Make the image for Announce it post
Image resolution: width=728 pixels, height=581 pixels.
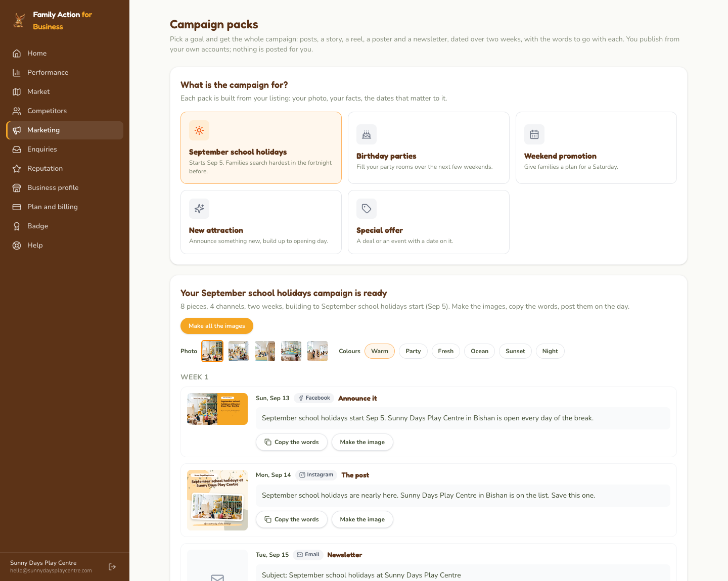click(362, 442)
